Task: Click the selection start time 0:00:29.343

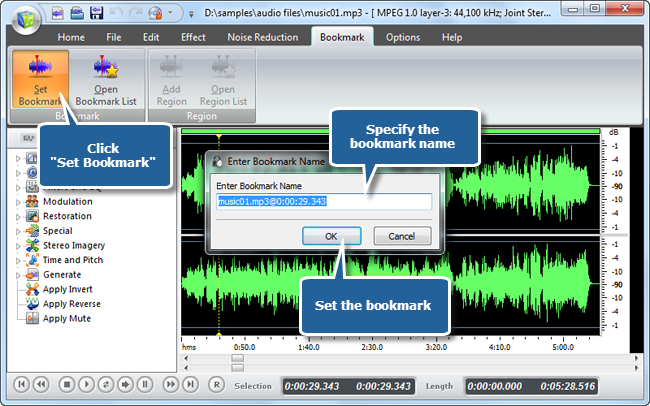Action: 312,387
